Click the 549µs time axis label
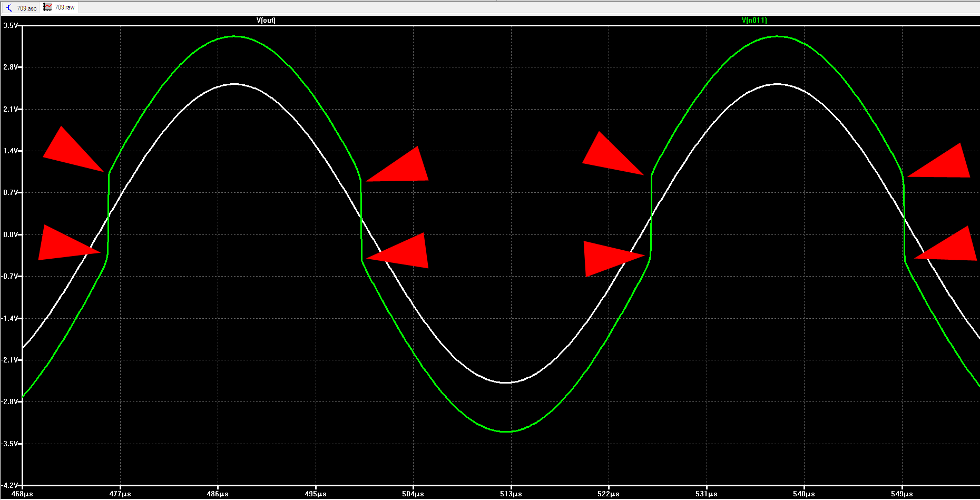980x500 pixels. point(902,494)
